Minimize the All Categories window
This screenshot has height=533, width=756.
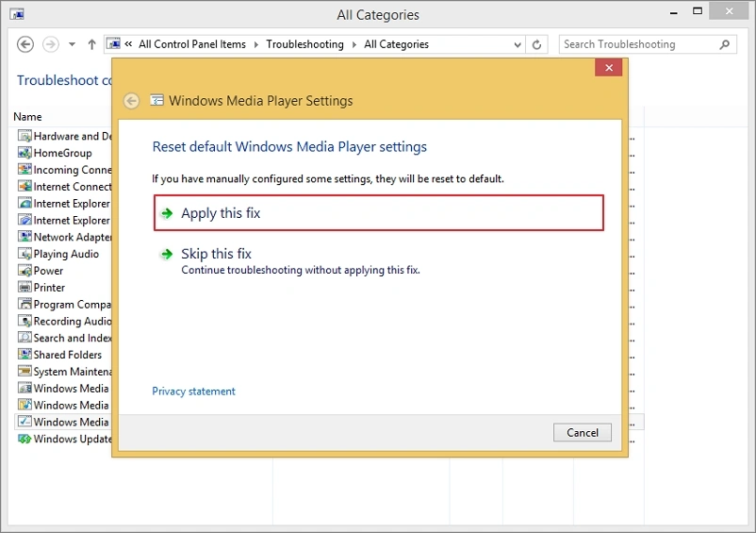tap(674, 13)
